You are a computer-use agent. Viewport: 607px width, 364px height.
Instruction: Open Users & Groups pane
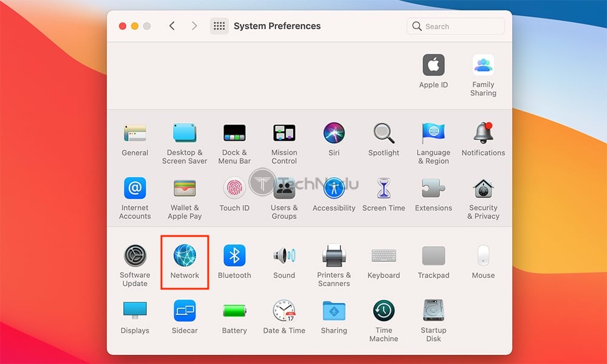pos(284,188)
